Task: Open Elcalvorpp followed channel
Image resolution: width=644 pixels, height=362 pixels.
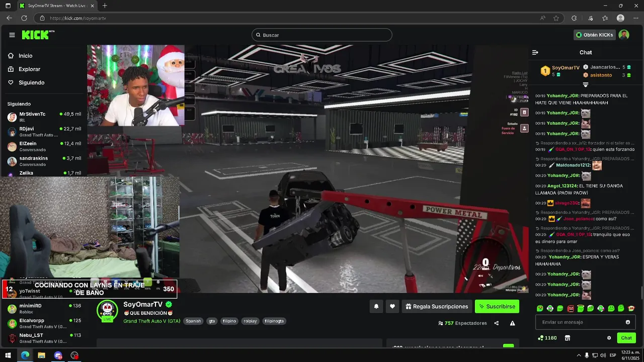Action: 44,323
